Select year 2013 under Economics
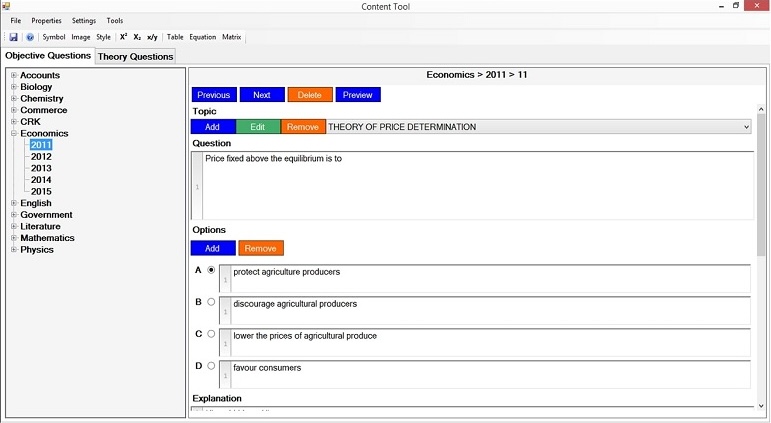Image resolution: width=771 pixels, height=423 pixels. click(41, 168)
